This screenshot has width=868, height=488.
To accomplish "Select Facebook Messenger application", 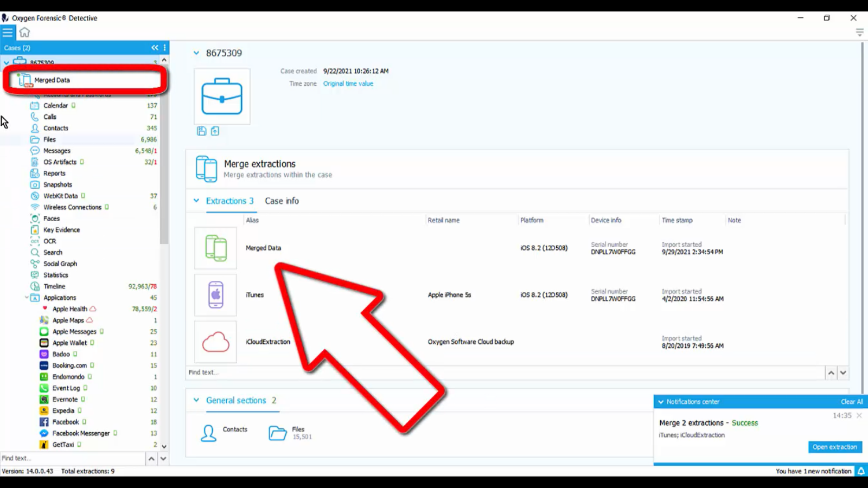I will (81, 434).
